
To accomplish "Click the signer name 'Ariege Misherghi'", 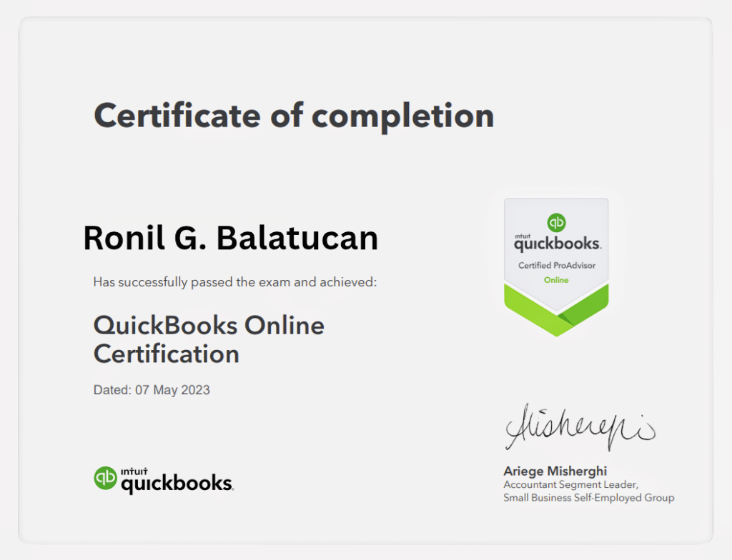I will click(x=555, y=471).
